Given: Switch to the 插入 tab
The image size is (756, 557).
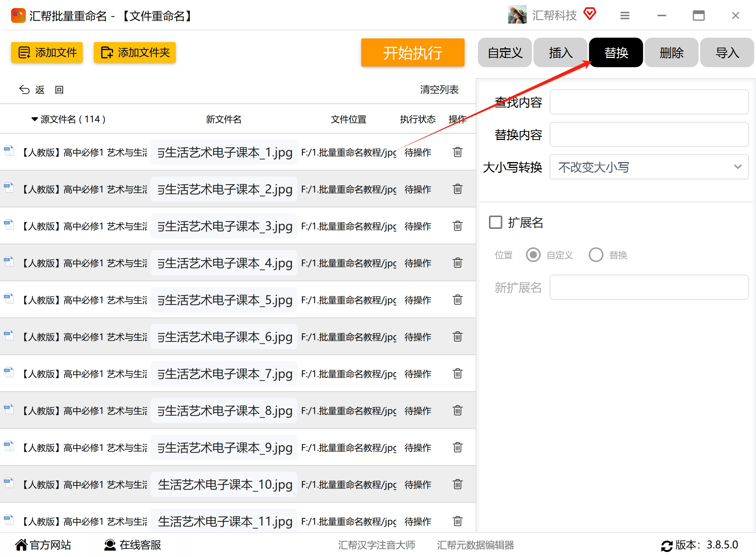Looking at the screenshot, I should pos(560,53).
